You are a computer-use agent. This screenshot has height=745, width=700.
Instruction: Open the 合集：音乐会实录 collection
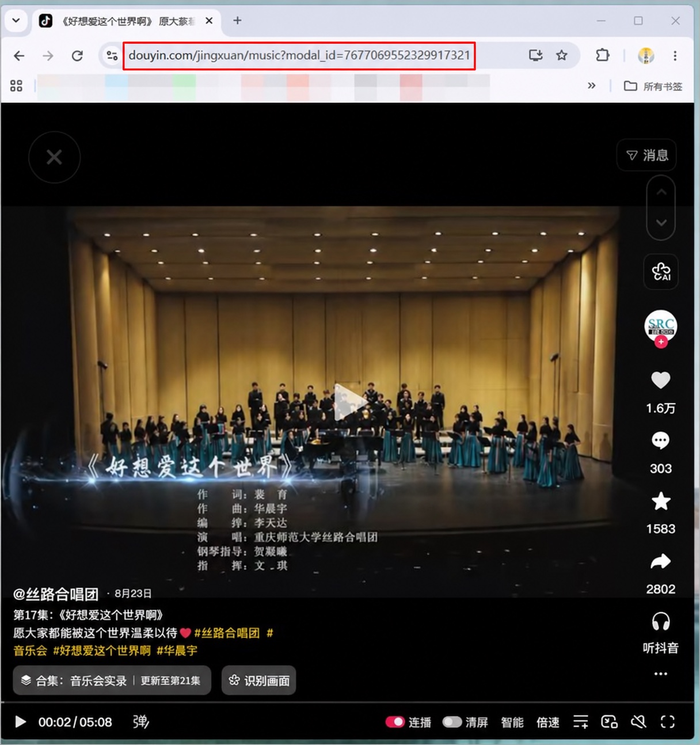112,681
